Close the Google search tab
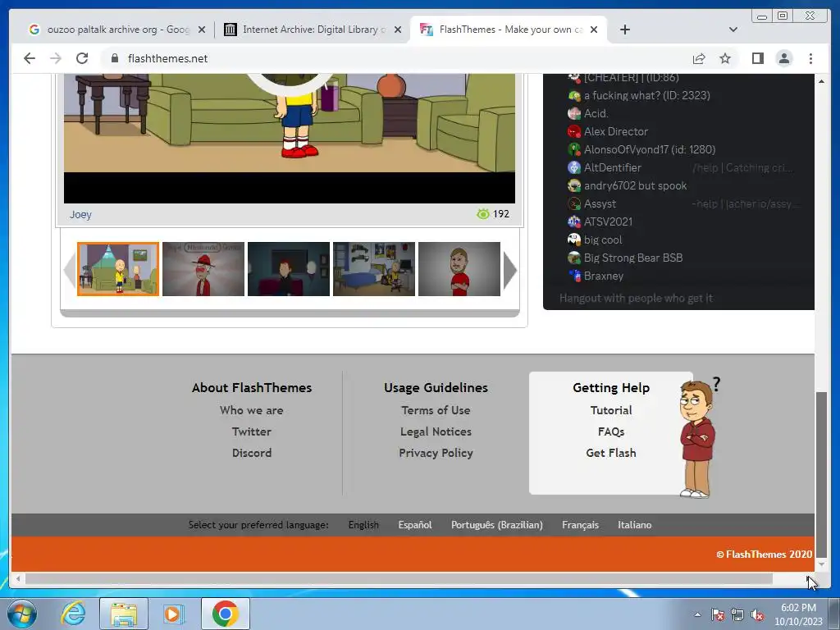 point(202,30)
